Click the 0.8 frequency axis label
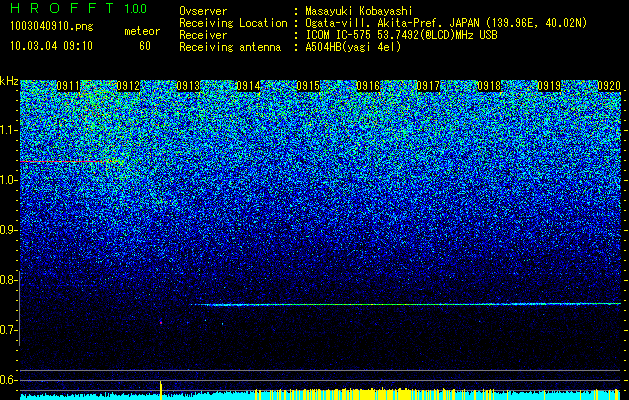Viewport: 629px width, 400px height. tap(8, 280)
